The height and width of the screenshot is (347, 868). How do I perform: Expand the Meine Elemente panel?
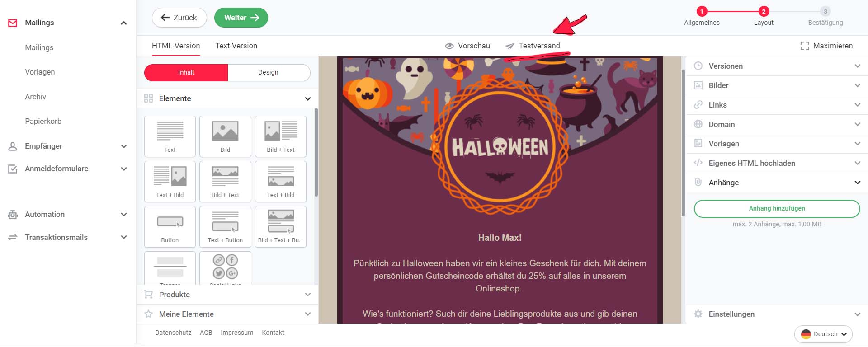coord(227,314)
